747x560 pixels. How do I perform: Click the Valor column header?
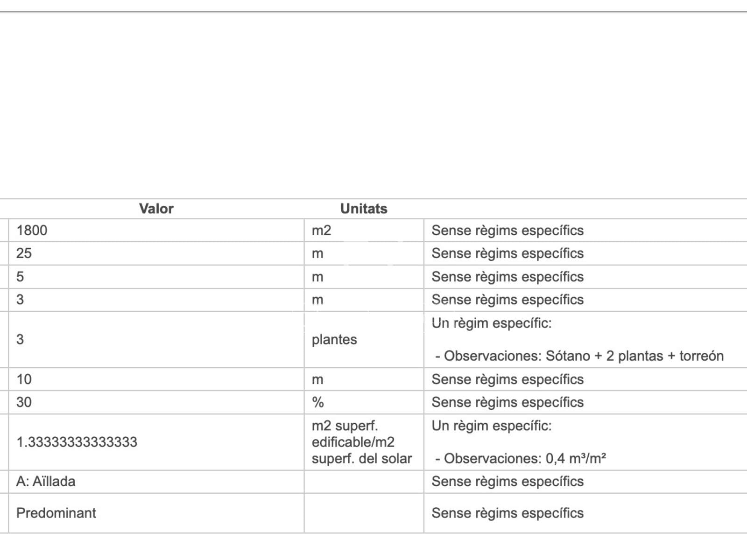(x=156, y=209)
